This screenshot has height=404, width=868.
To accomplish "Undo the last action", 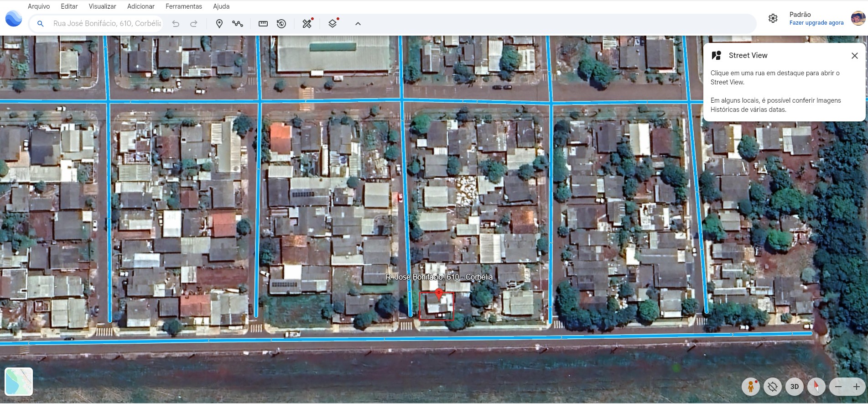I will tap(176, 24).
